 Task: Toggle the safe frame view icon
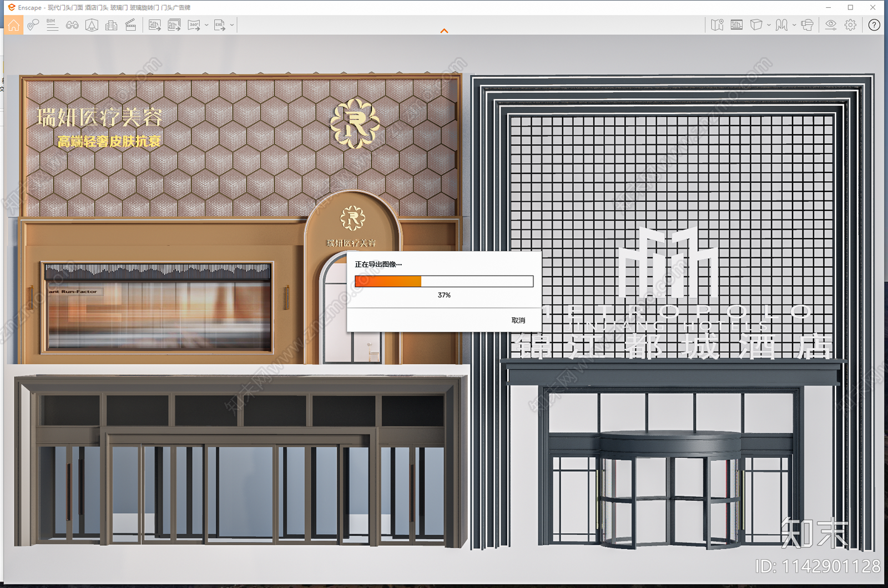92,25
